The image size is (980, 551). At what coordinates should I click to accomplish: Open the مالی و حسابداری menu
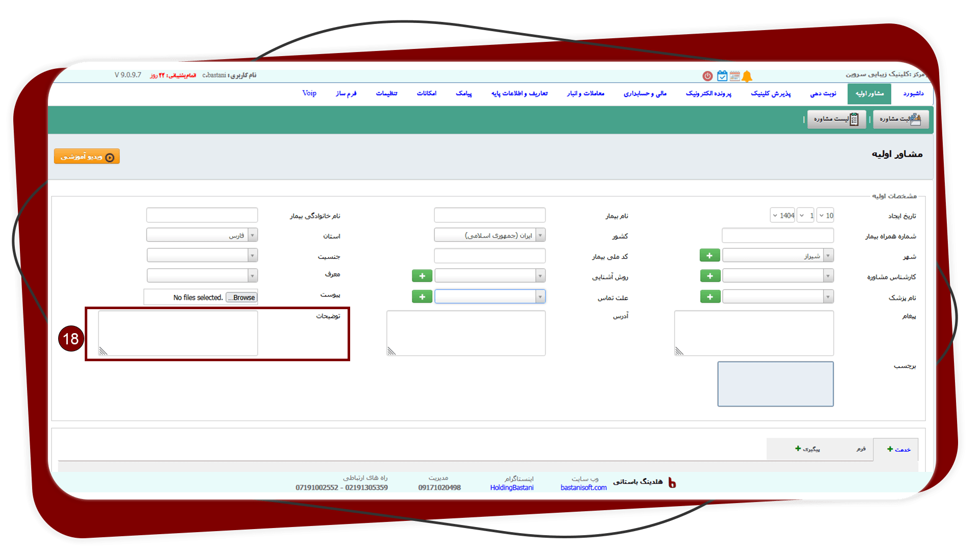tap(645, 94)
